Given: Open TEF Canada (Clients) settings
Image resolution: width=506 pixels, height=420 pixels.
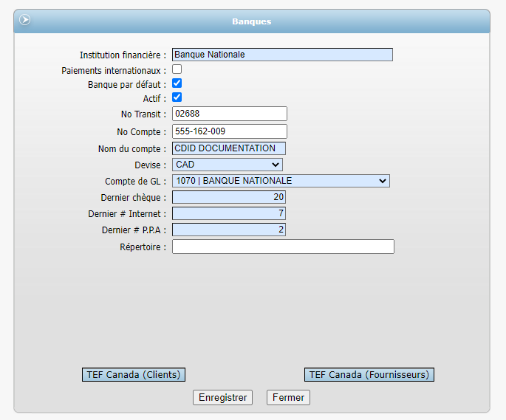Looking at the screenshot, I should tap(133, 375).
